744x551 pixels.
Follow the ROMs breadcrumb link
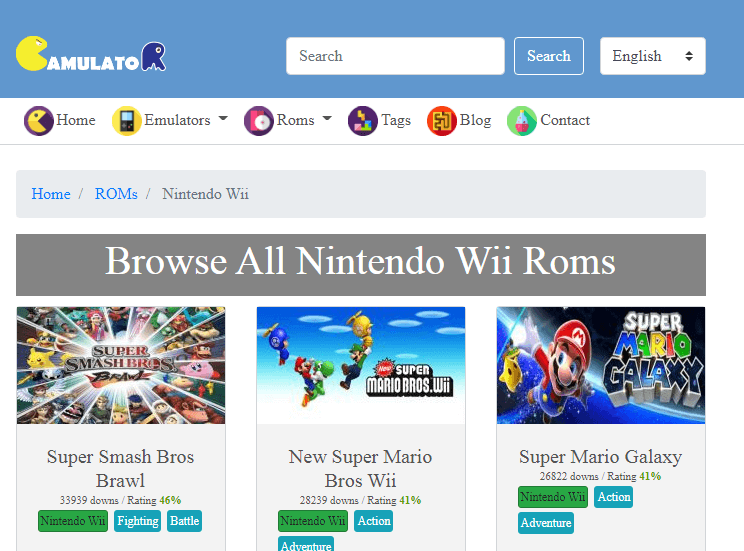pyautogui.click(x=116, y=194)
